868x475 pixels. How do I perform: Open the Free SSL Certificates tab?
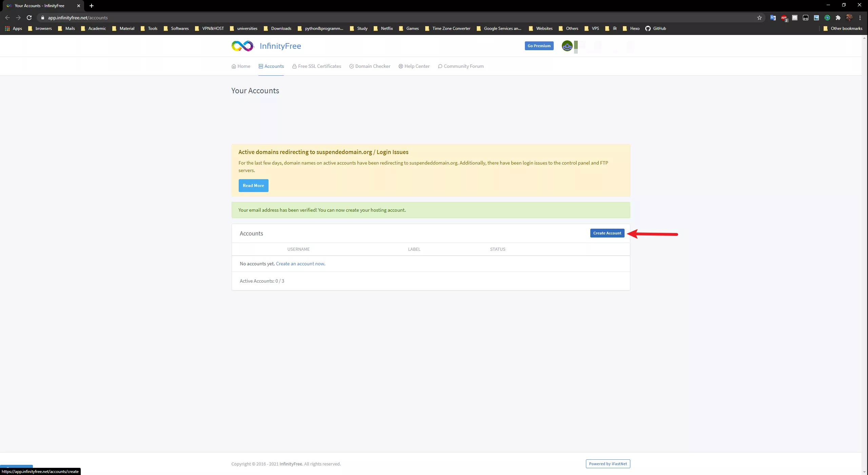316,66
